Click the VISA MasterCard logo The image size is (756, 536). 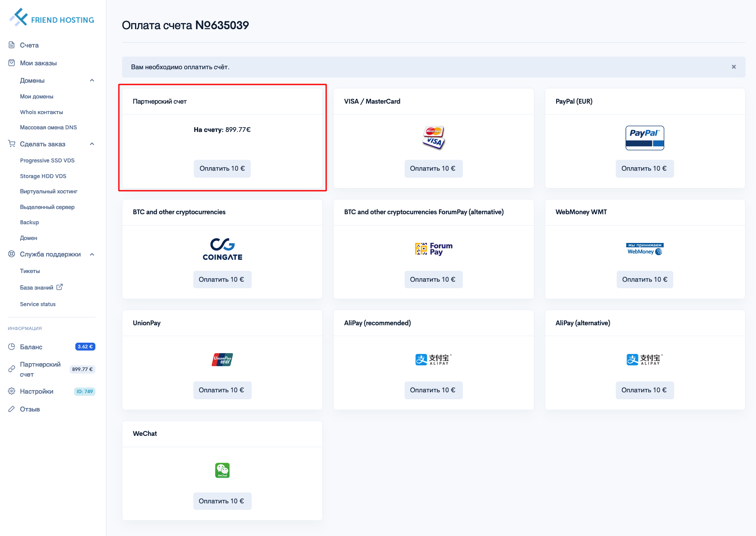pyautogui.click(x=434, y=138)
